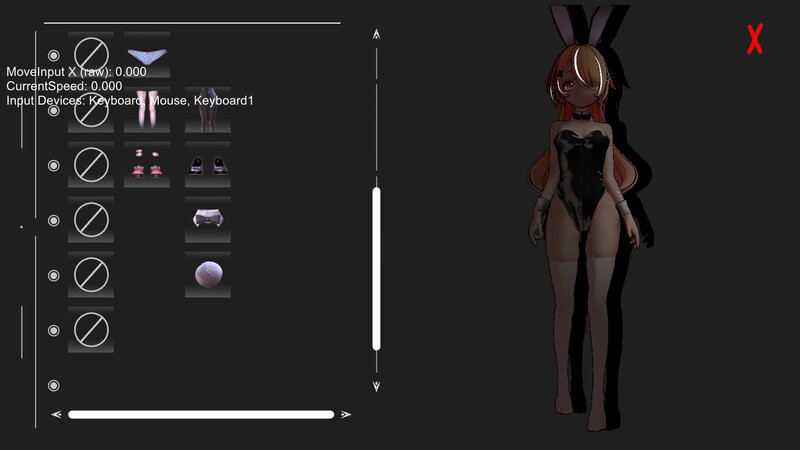Click the scroll left arrow of horizontal scrollbar
This screenshot has height=450, width=800.
tap(56, 414)
